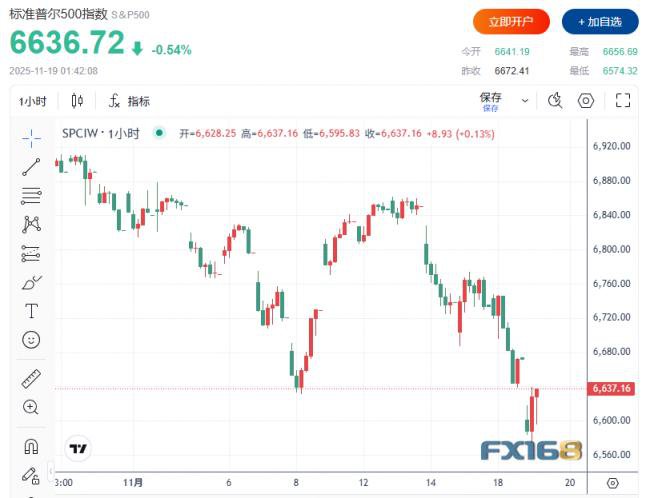Select the ruler measure tool

pos(31,378)
